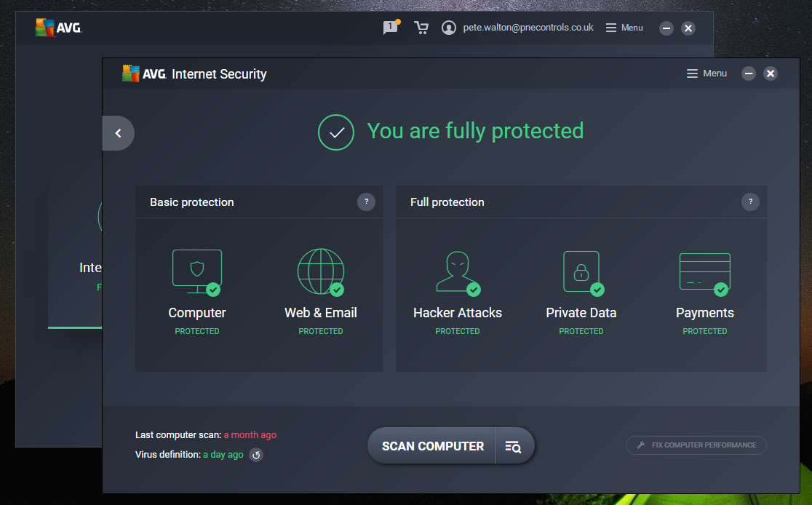Viewport: 812px width, 505px height.
Task: Open the Web & Email globe icon
Action: click(x=321, y=271)
